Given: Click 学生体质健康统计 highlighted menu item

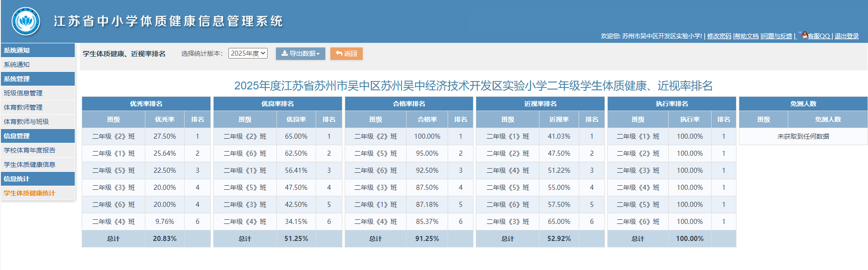Looking at the screenshot, I should tap(30, 193).
